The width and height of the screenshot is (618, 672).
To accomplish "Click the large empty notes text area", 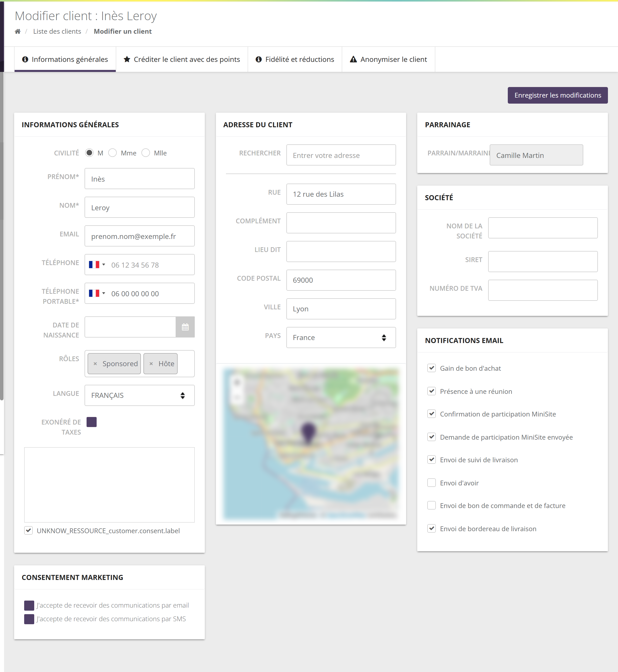I will click(x=109, y=485).
